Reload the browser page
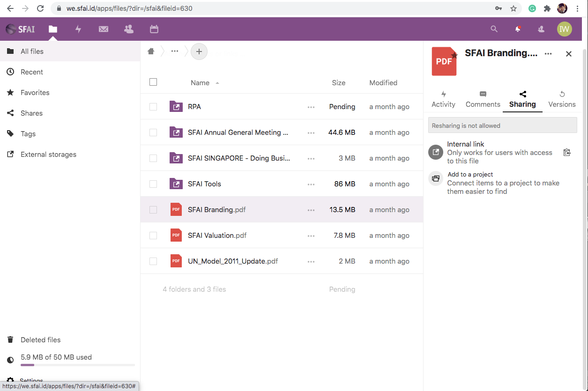The width and height of the screenshot is (588, 391). [40, 8]
